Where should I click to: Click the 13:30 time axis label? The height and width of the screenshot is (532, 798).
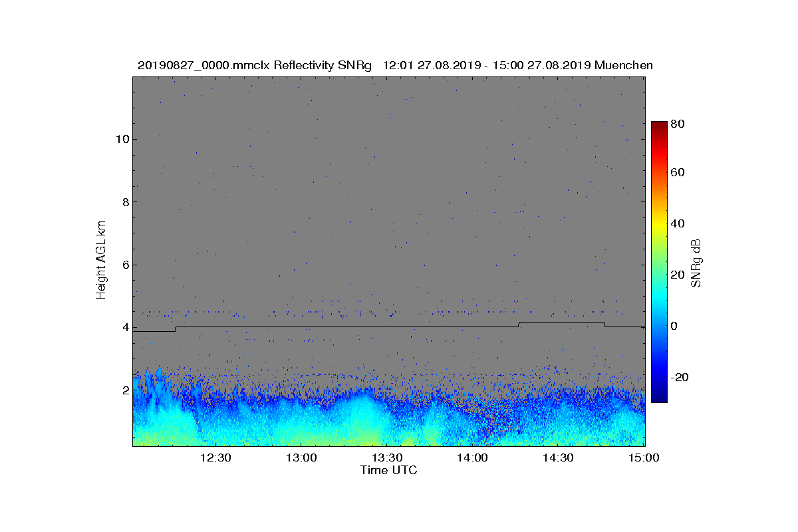pos(387,458)
